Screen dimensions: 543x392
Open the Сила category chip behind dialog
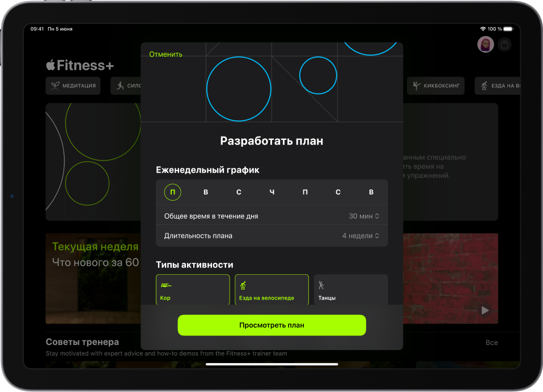126,86
